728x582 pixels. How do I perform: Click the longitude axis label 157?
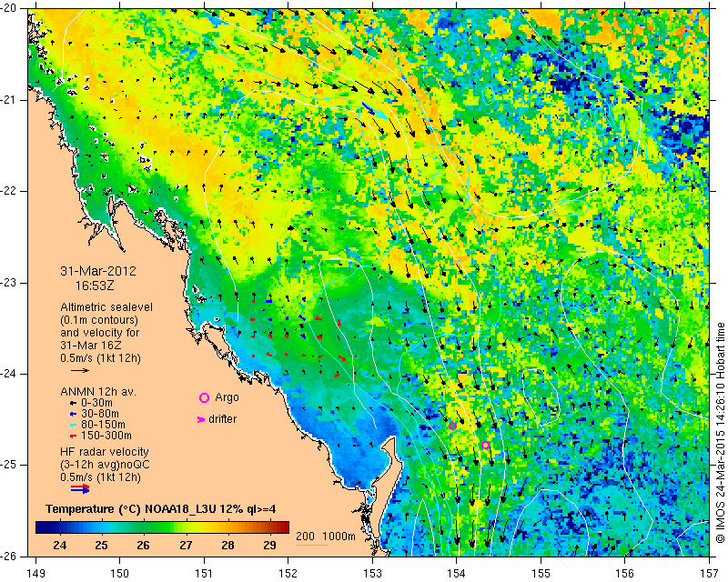[x=710, y=574]
